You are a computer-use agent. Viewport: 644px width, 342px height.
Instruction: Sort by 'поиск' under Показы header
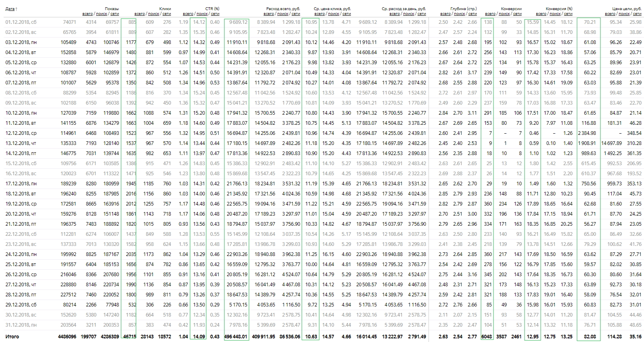coord(101,14)
